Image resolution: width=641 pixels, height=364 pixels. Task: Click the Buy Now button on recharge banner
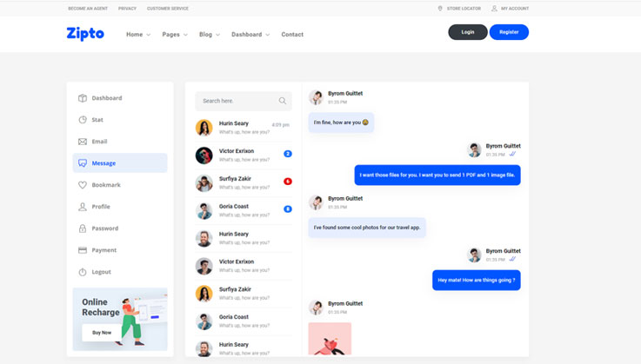102,333
